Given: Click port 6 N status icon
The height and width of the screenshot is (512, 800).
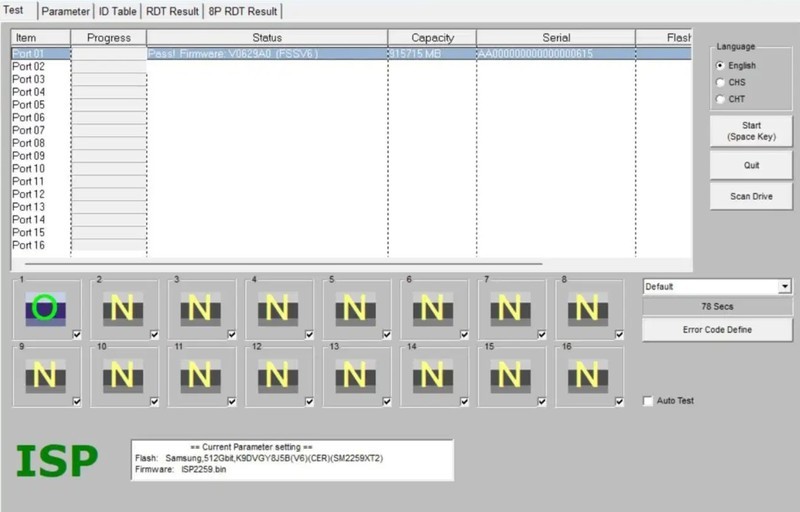Looking at the screenshot, I should (433, 309).
